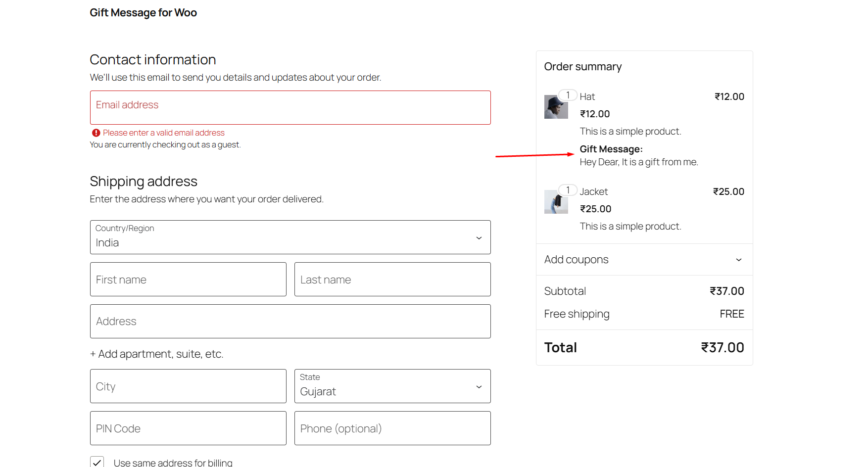
Task: Click the Last name input
Action: [392, 280]
